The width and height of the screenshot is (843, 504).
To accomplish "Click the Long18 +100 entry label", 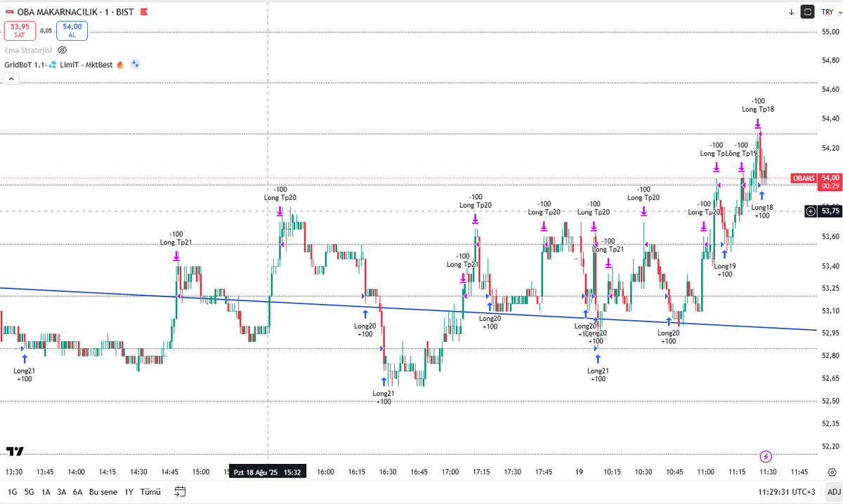I will click(x=762, y=211).
